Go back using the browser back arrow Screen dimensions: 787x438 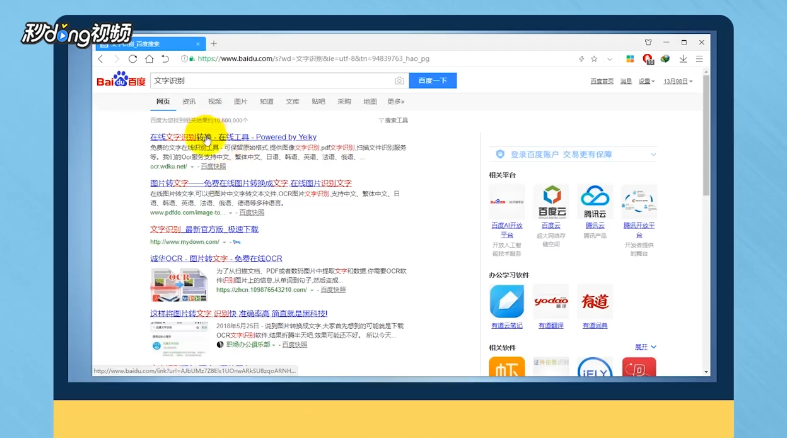pos(101,59)
